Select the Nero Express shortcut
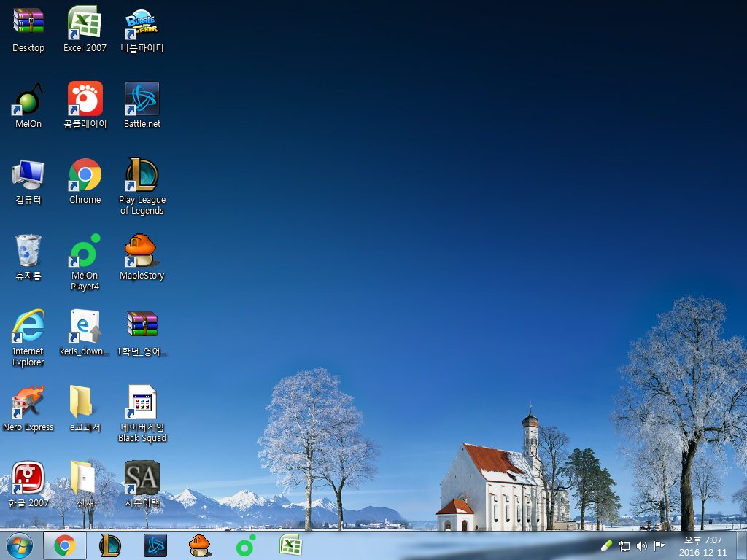 coord(28,402)
